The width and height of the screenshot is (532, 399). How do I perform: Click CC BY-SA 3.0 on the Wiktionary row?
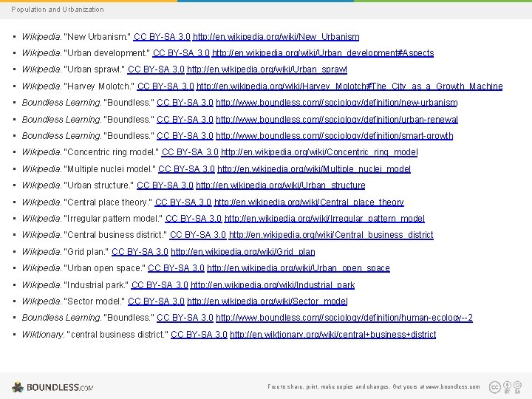pyautogui.click(x=199, y=335)
